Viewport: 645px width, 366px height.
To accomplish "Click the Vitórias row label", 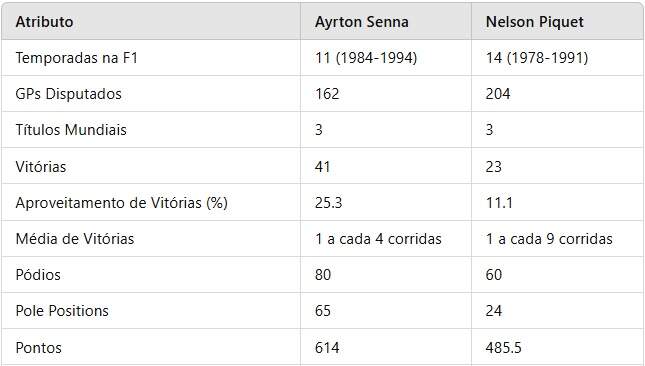I will tap(41, 167).
